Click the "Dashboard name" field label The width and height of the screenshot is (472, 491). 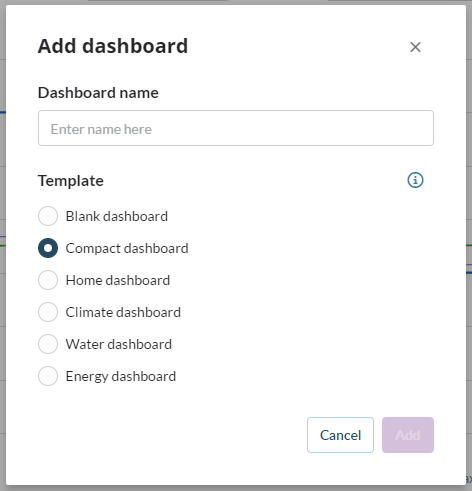(x=98, y=93)
